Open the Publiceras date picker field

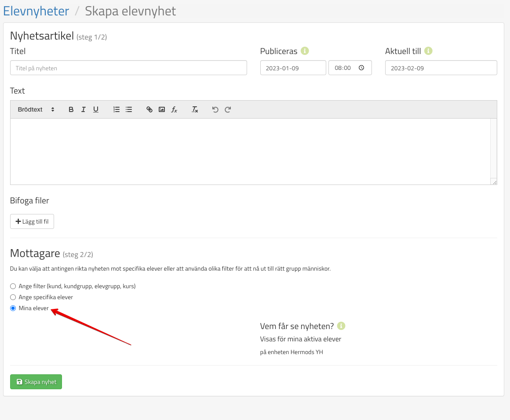click(x=293, y=68)
